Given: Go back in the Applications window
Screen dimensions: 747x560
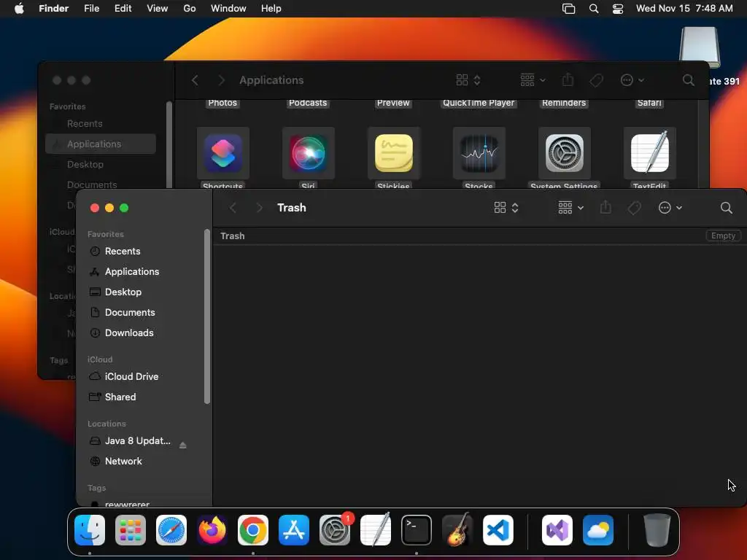Looking at the screenshot, I should coord(195,80).
